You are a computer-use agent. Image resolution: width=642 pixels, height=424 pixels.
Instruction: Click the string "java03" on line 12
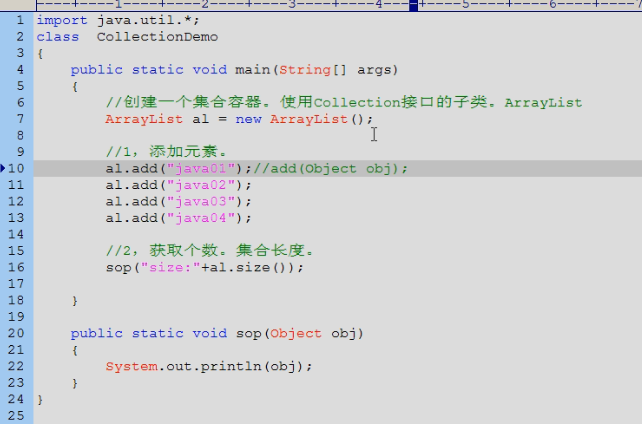201,201
